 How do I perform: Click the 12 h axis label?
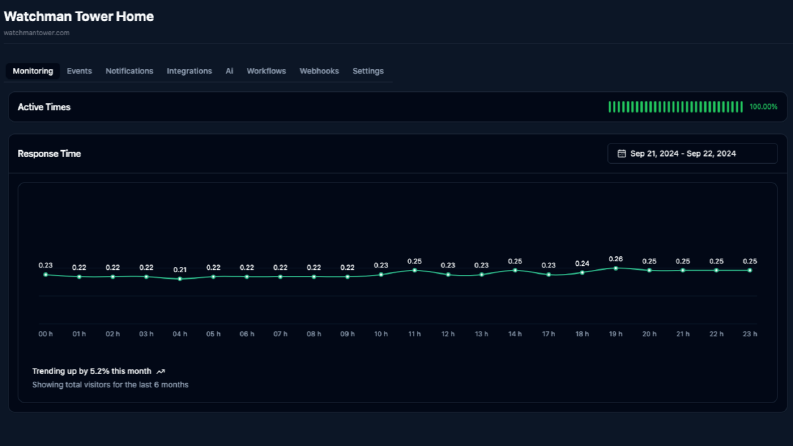pyautogui.click(x=448, y=334)
